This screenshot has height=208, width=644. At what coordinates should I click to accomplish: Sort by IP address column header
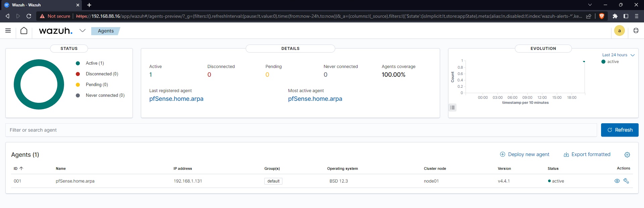(x=183, y=168)
